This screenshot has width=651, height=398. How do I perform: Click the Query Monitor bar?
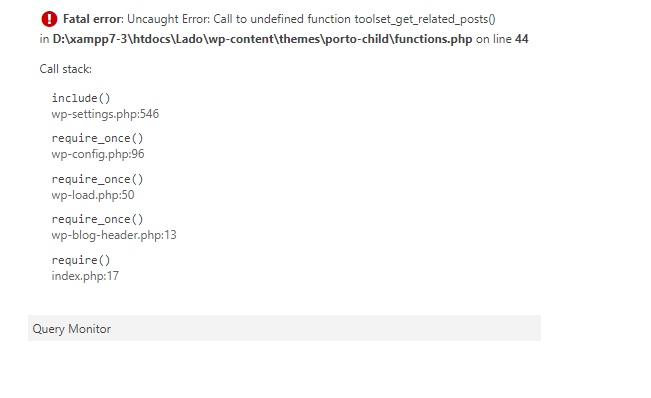click(x=284, y=328)
